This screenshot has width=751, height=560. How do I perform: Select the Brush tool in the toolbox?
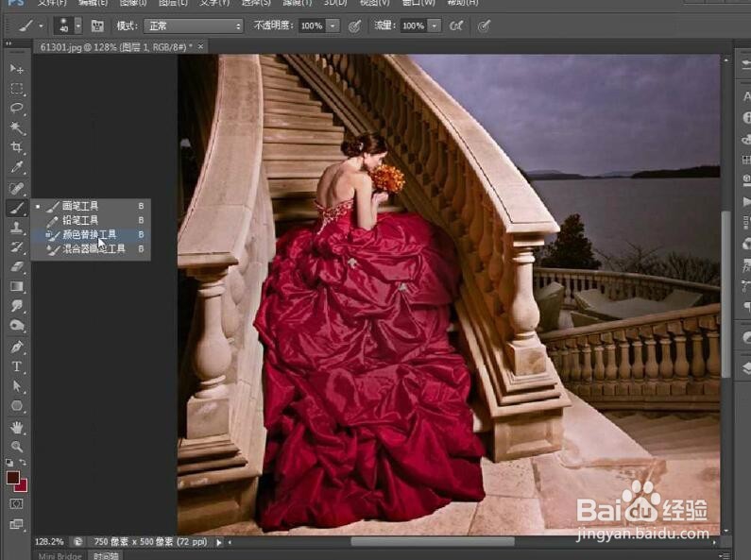click(16, 208)
